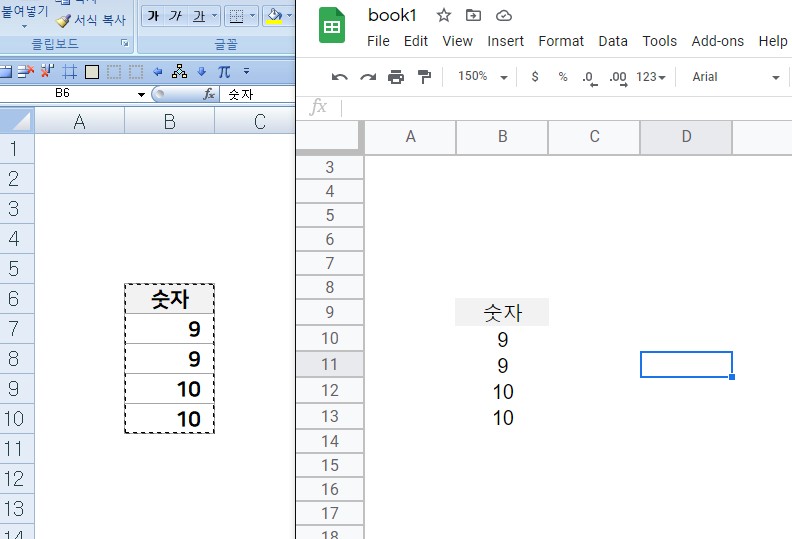Apply yellow fill color bucket in Excel

click(x=274, y=16)
